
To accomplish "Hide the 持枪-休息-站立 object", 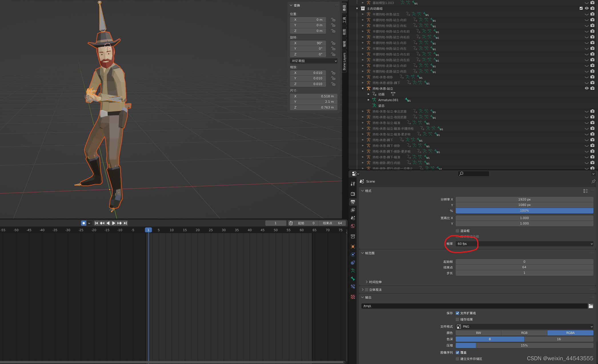I will [x=587, y=88].
